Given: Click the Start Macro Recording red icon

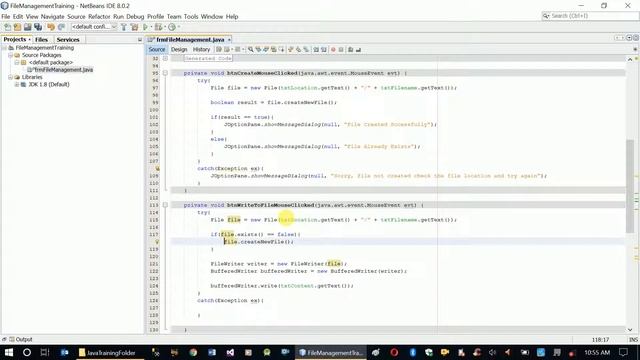Looking at the screenshot, I should click(x=333, y=49).
